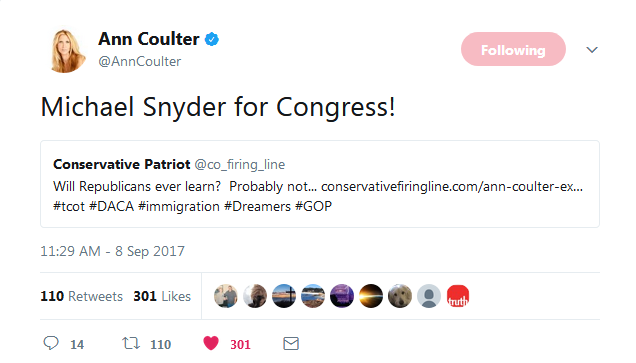Image resolution: width=636 pixels, height=363 pixels.
Task: Open the quoted Conservative Patriot tweet
Action: pos(320,184)
